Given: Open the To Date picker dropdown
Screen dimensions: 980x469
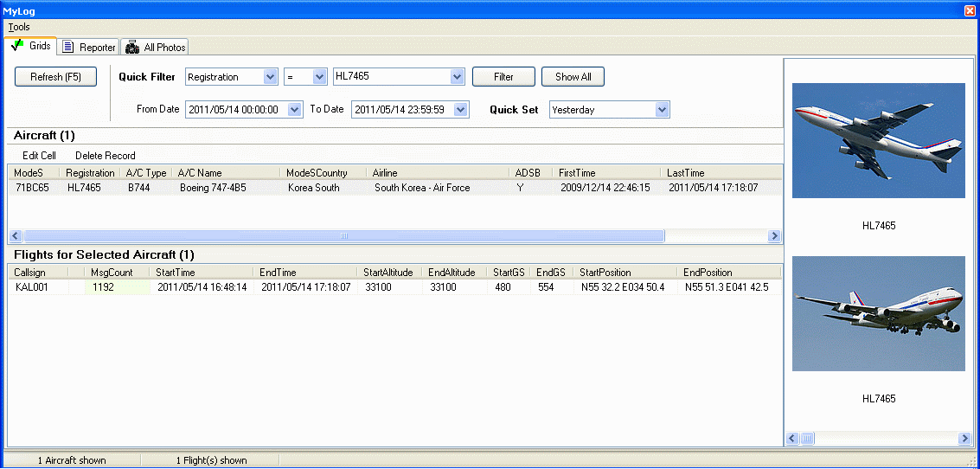Looking at the screenshot, I should click(x=461, y=109).
